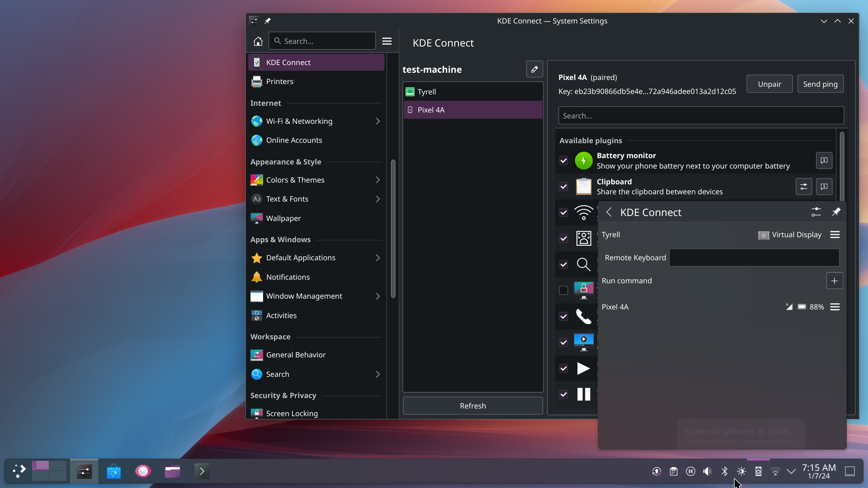This screenshot has width=868, height=488.
Task: Click the Unpair button
Action: [769, 84]
